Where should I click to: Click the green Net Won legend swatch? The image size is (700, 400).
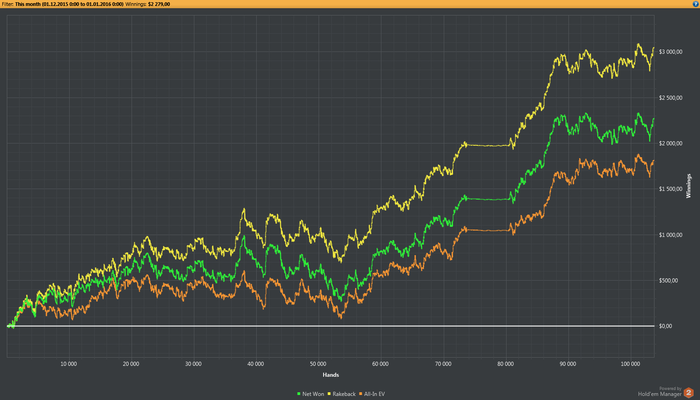[x=299, y=394]
